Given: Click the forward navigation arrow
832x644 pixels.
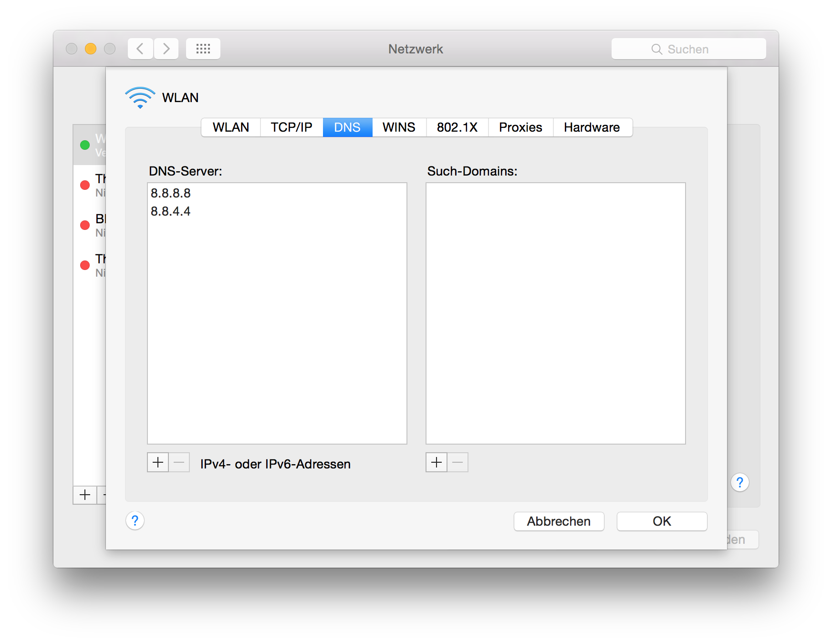Looking at the screenshot, I should [x=166, y=49].
